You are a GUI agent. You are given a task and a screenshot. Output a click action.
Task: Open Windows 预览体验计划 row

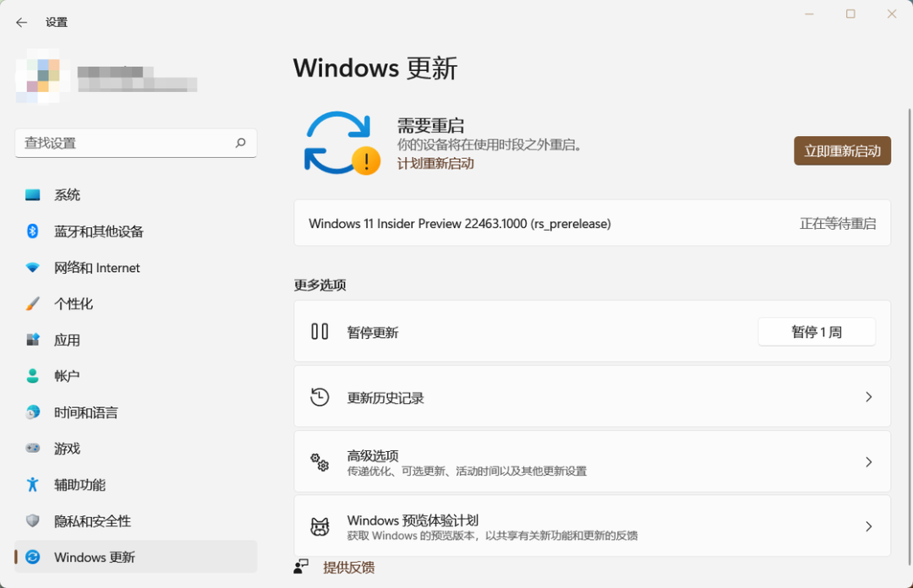592,526
